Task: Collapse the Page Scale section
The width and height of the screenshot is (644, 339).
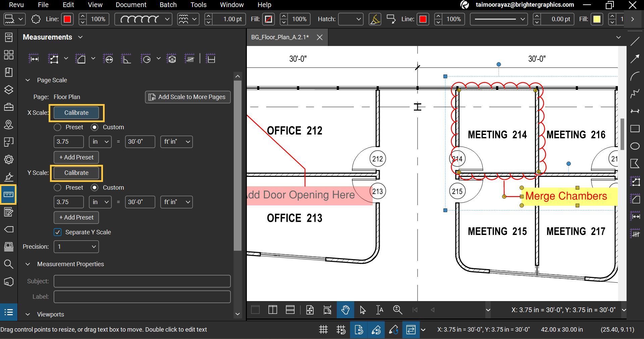Action: (27, 80)
